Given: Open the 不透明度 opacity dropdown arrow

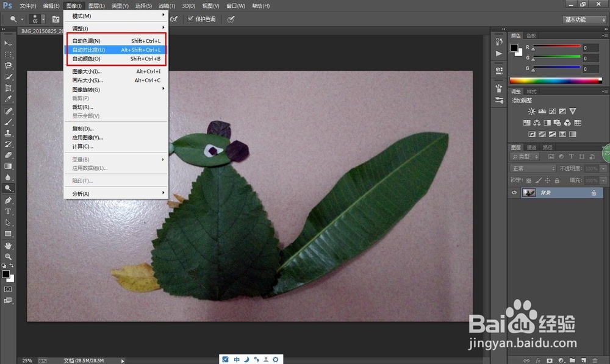Looking at the screenshot, I should coord(603,168).
